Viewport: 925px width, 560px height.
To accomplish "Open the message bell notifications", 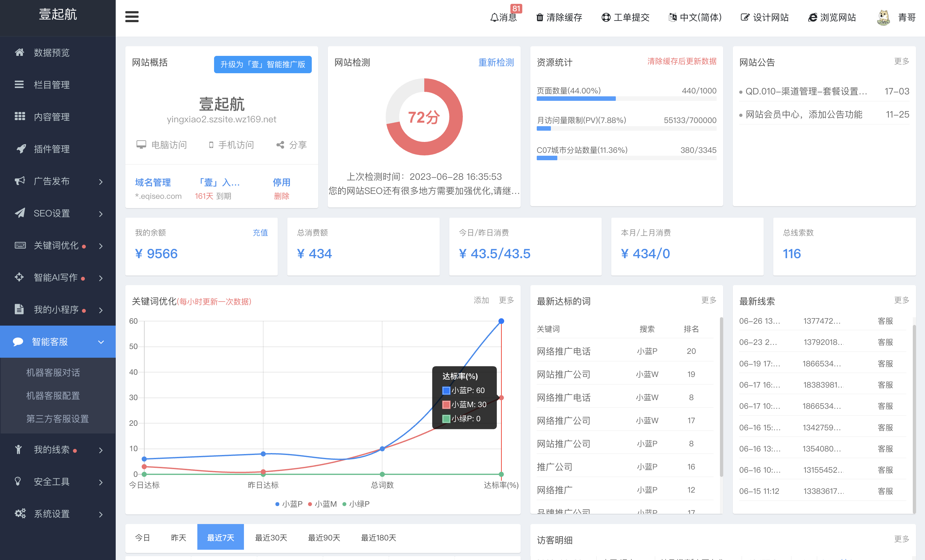I will click(494, 17).
